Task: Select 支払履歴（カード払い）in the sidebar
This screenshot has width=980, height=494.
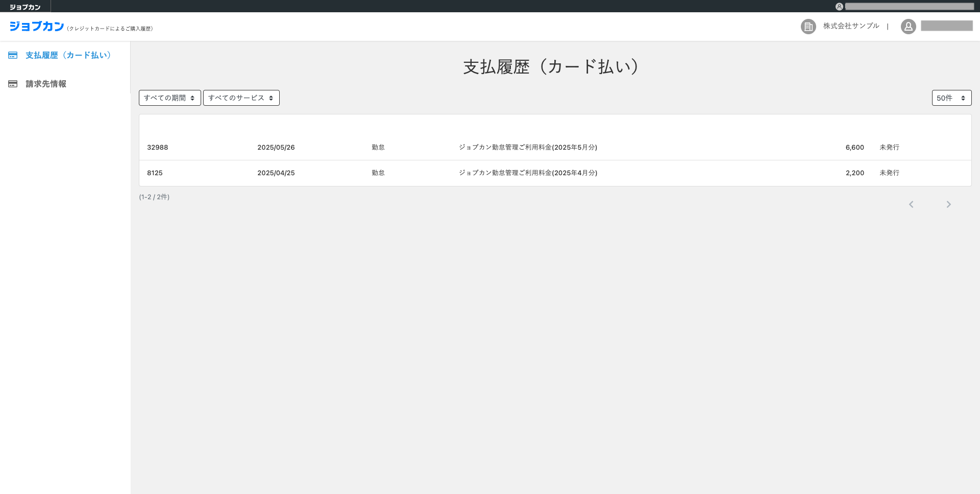Action: tap(68, 55)
